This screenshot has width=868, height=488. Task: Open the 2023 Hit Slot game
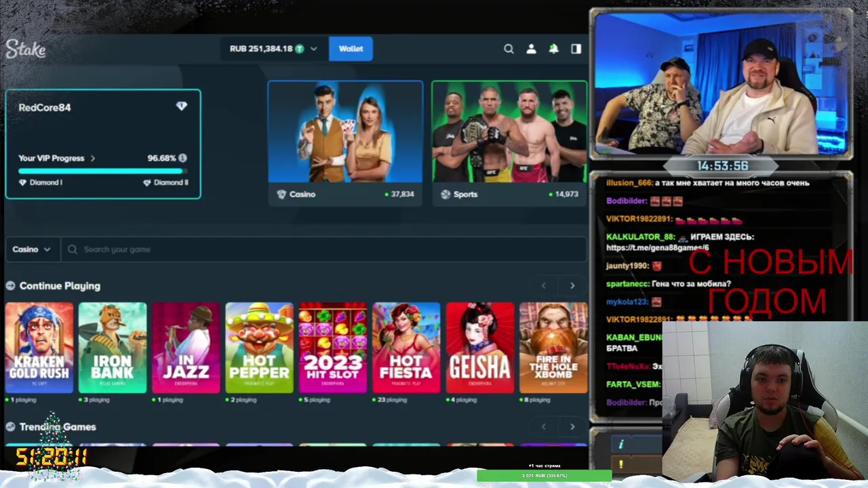333,348
